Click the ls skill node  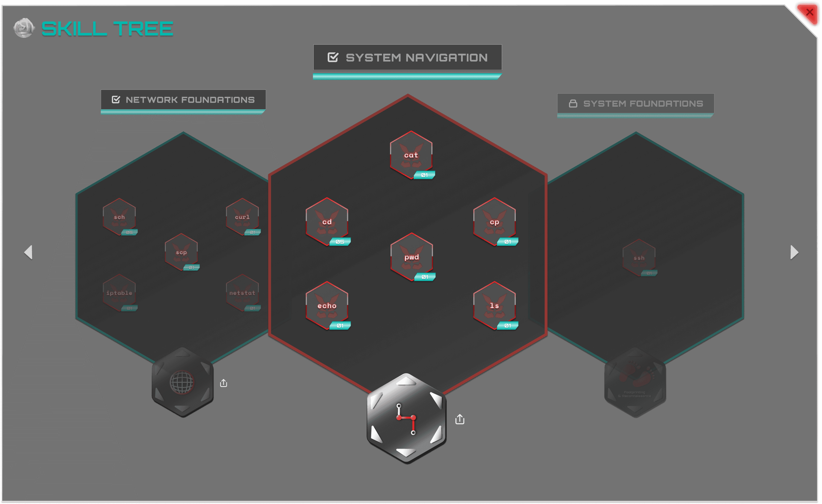494,305
